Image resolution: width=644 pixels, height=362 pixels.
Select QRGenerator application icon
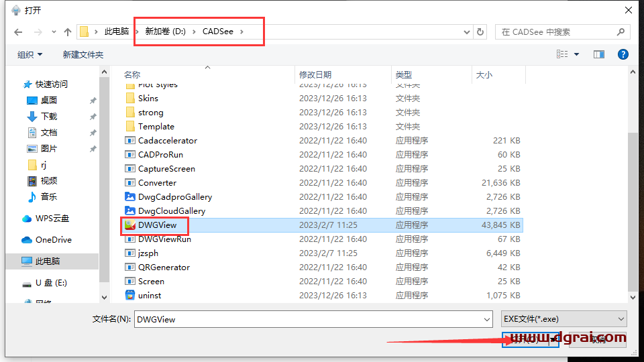coord(130,267)
